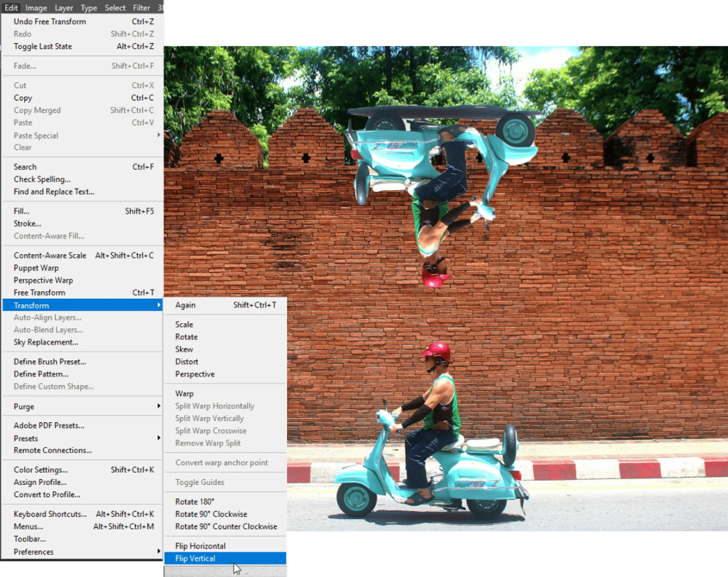
Task: Choose Perspective Warp
Action: click(x=43, y=280)
